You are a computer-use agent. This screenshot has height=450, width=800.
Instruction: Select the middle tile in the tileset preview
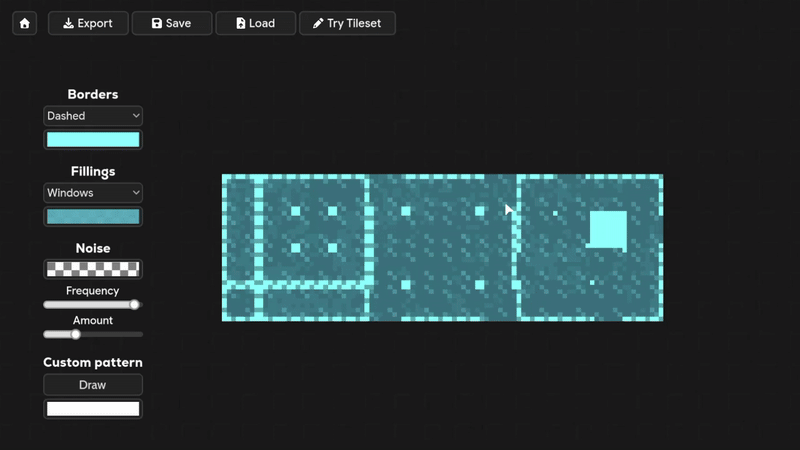point(442,248)
